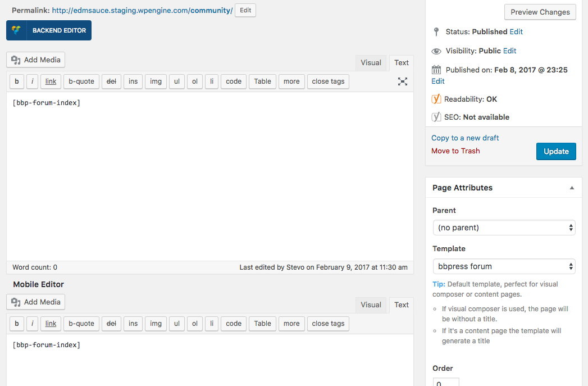Add Media in the Mobile Editor
The image size is (588, 386).
(35, 302)
